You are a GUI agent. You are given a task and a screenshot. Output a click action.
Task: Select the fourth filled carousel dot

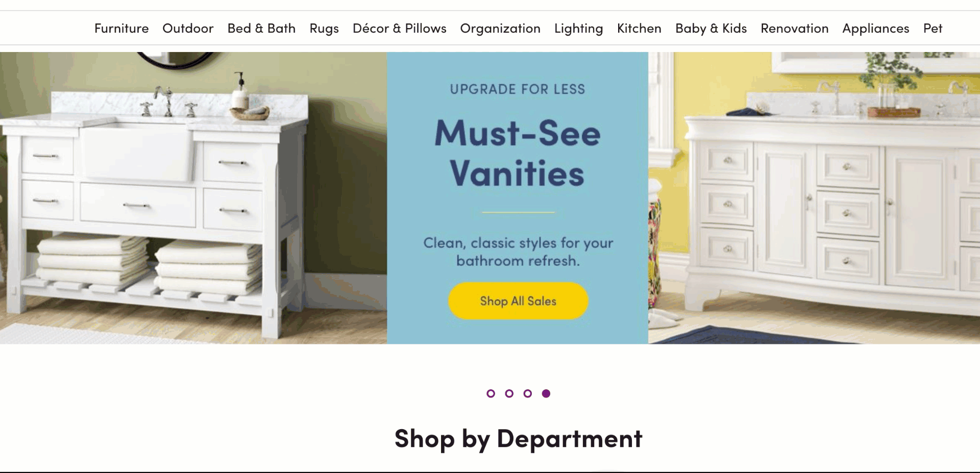546,393
